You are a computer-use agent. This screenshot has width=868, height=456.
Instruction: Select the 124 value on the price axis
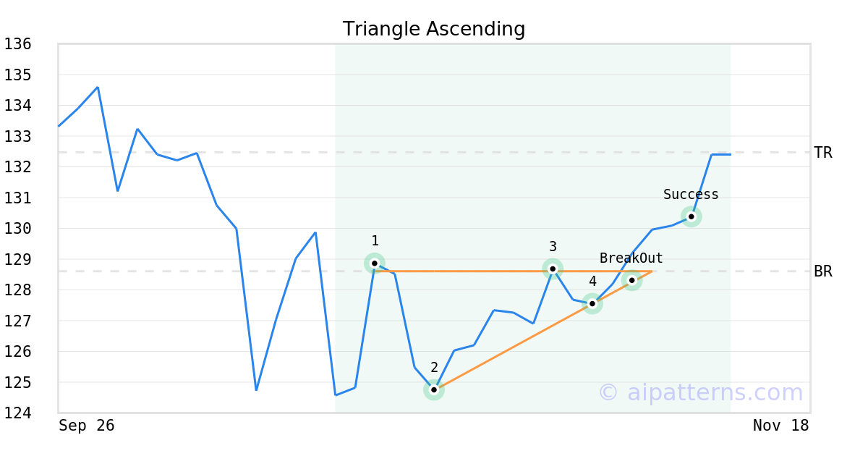pos(17,413)
